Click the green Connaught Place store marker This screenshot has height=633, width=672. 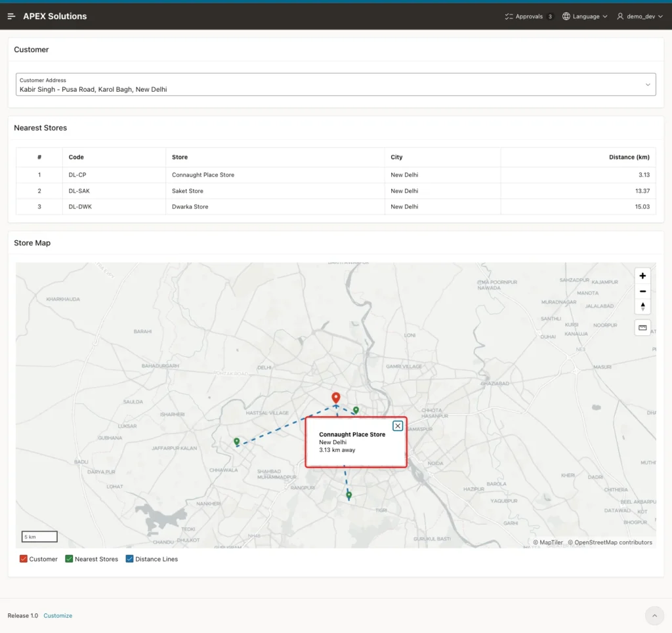tap(356, 410)
